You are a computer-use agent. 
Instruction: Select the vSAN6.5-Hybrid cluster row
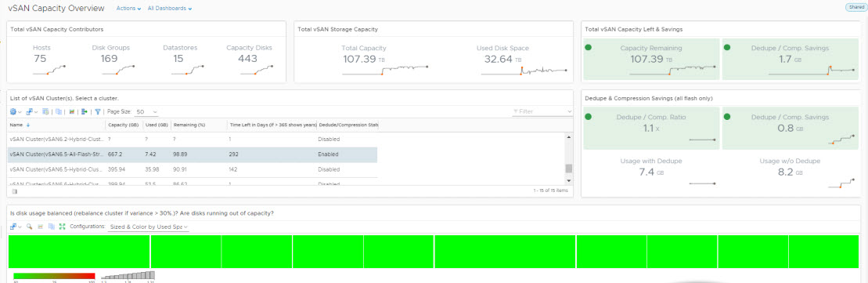193,169
